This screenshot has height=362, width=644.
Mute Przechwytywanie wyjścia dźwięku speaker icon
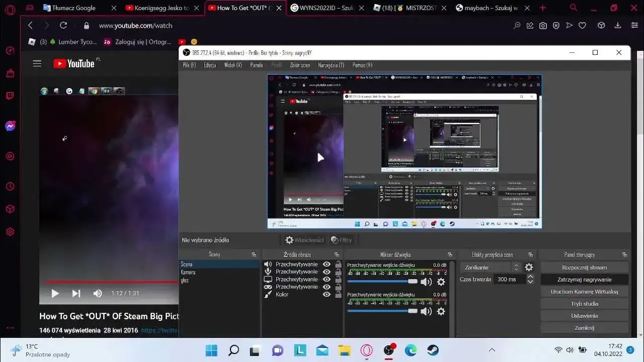point(426,311)
